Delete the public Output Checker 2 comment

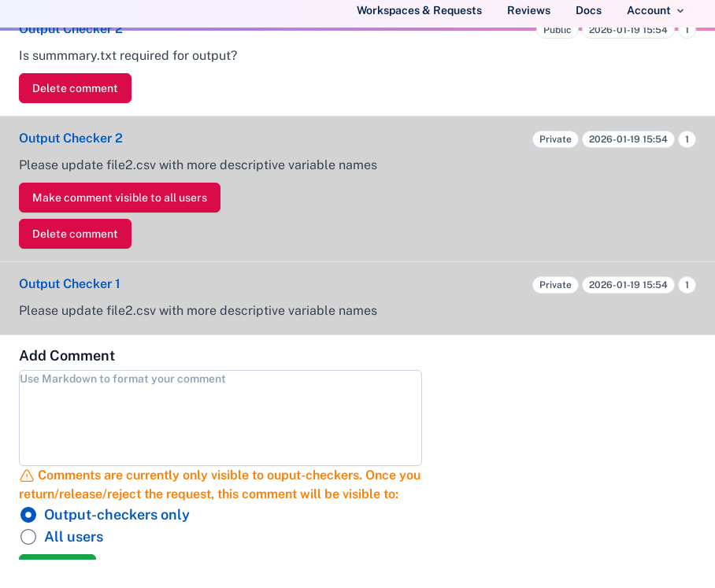coord(75,88)
